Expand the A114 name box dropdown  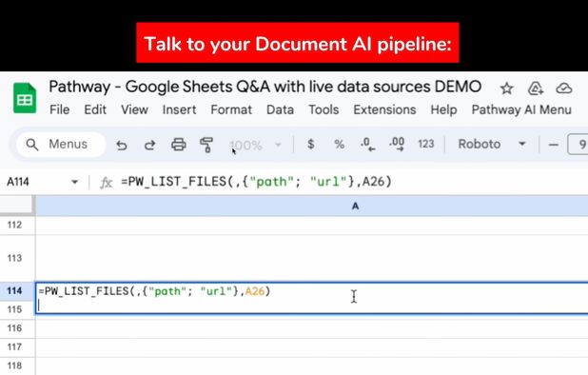[74, 182]
